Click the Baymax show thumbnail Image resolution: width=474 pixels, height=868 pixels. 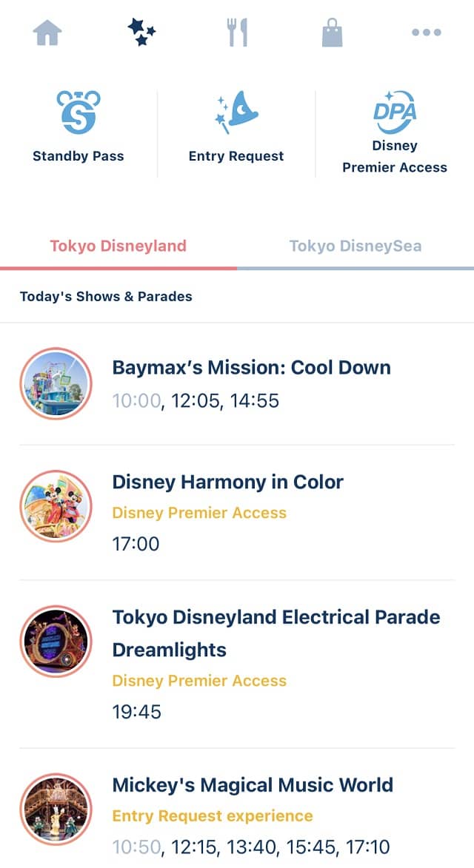56,383
